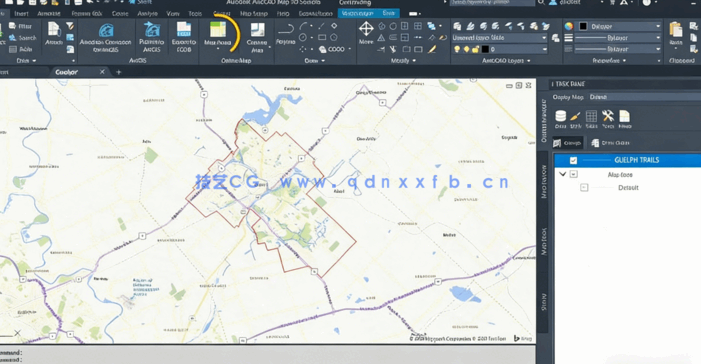Open the Tools ribbon tab

pos(195,13)
